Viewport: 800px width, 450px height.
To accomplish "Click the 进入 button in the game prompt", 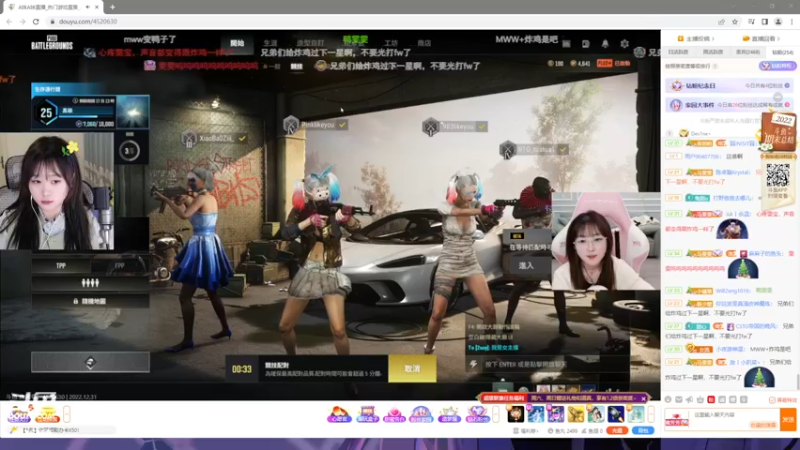I will click(x=526, y=265).
